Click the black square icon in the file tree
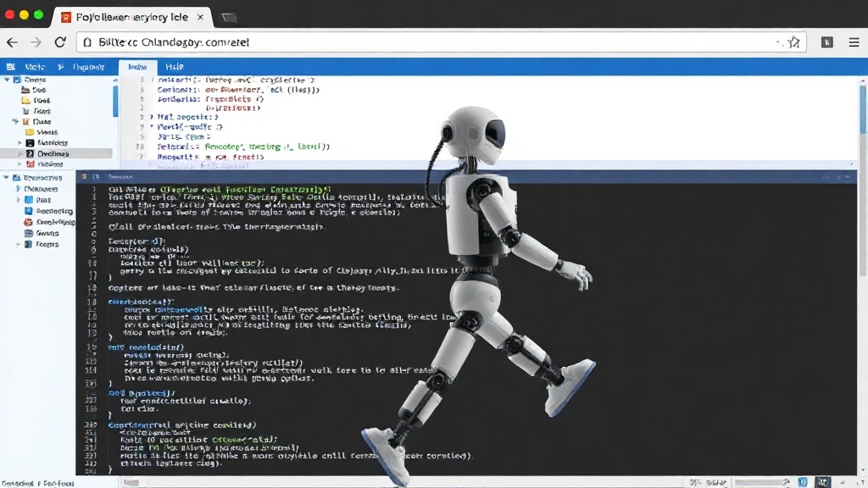The width and height of the screenshot is (868, 488). 30,142
